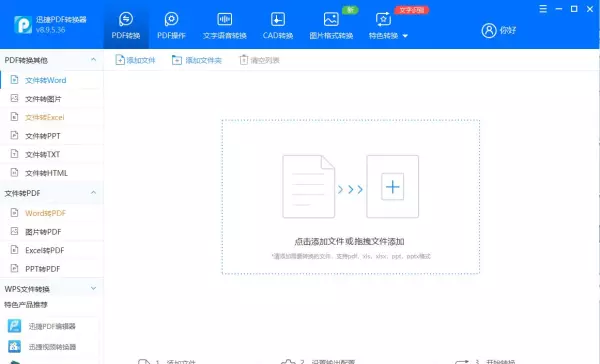Open the 文字语音转换 tab

[x=225, y=25]
